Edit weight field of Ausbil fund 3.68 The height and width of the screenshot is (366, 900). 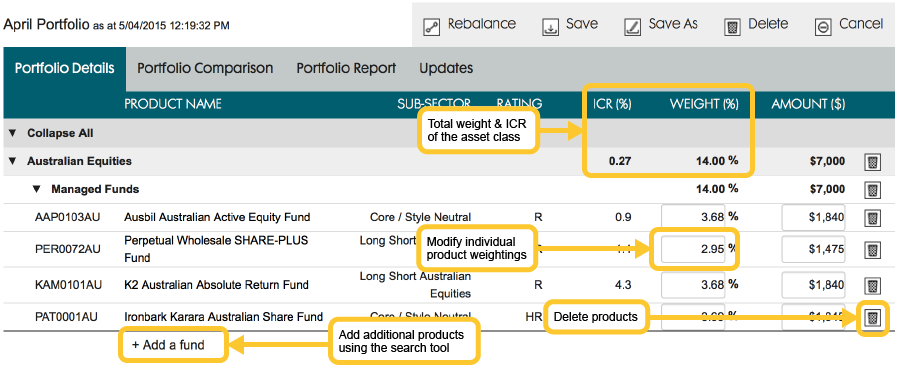click(x=693, y=218)
